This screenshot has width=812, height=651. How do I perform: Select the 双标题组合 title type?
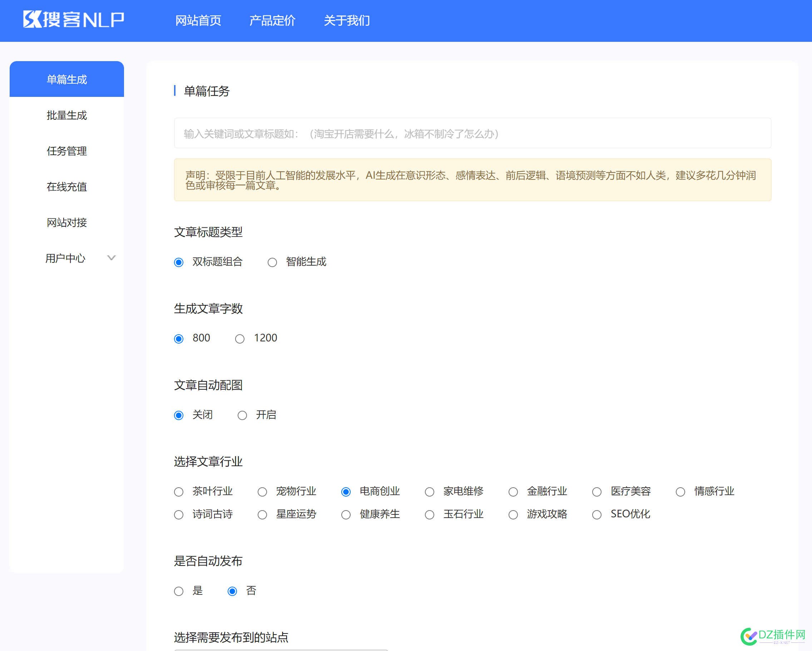[x=179, y=262]
